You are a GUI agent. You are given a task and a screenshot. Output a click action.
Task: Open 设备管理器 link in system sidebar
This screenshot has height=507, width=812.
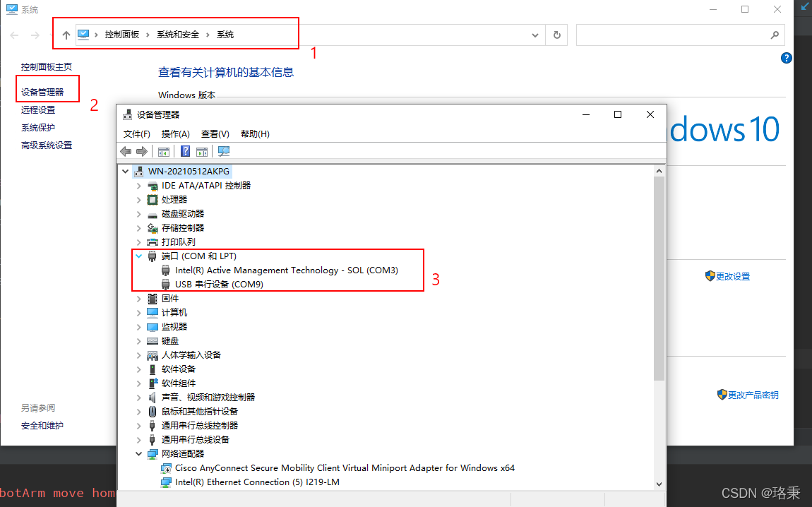(42, 93)
